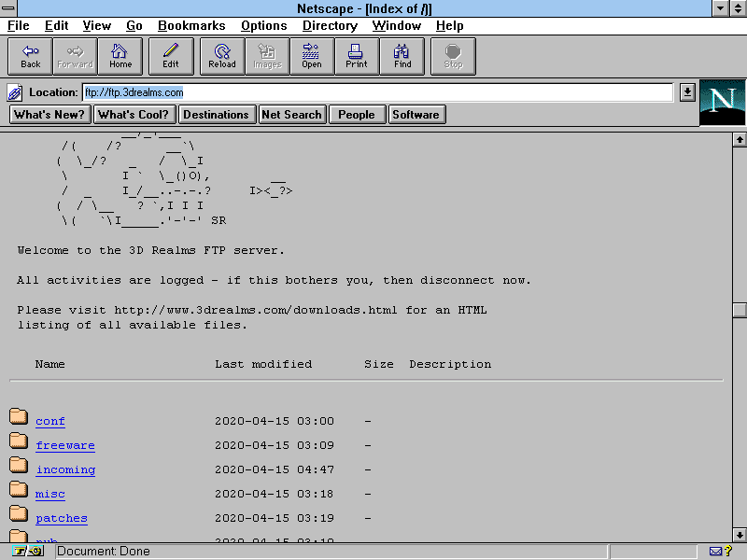Click the Images toolbar button
The width and height of the screenshot is (747, 560).
tap(267, 57)
